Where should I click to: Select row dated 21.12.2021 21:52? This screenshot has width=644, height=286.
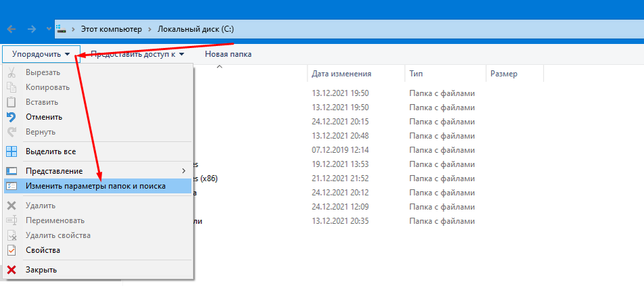pos(340,178)
